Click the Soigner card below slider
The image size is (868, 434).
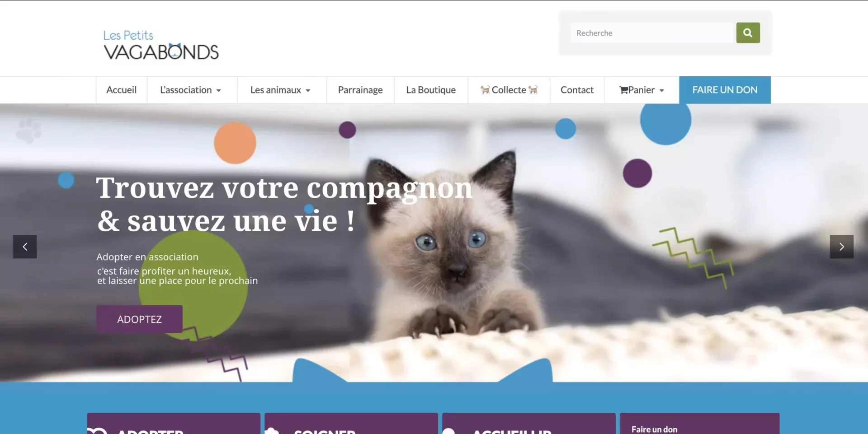[351, 424]
